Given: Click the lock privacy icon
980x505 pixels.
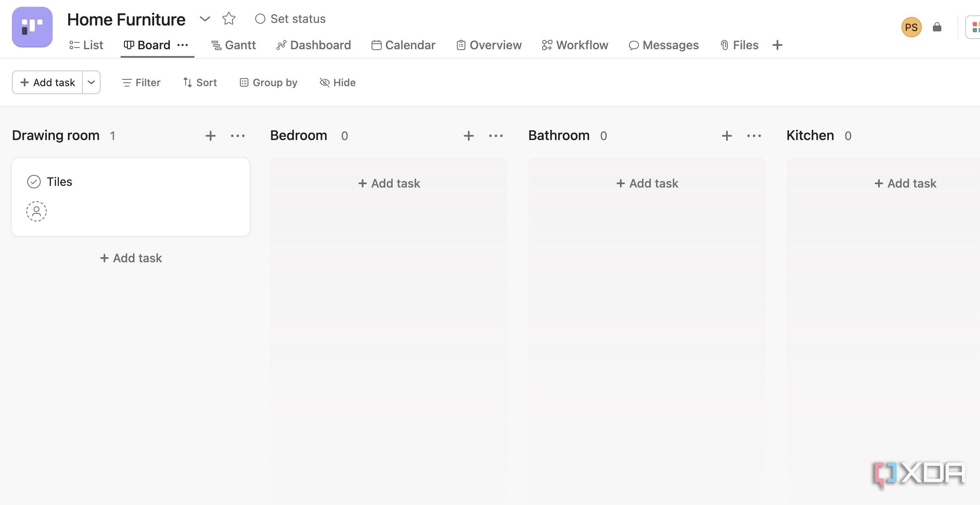Looking at the screenshot, I should click(937, 27).
